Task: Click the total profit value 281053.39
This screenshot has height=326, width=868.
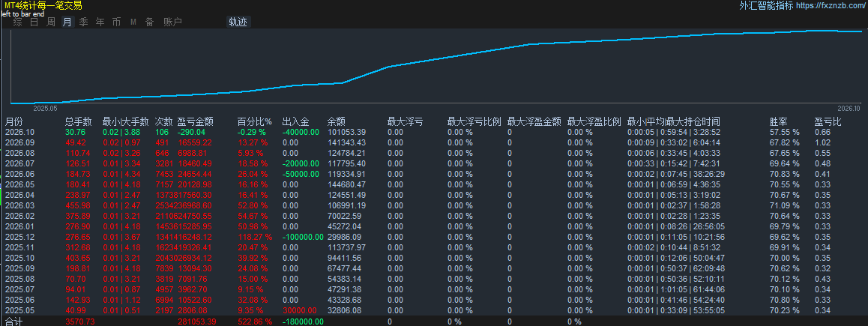Action: [196, 321]
